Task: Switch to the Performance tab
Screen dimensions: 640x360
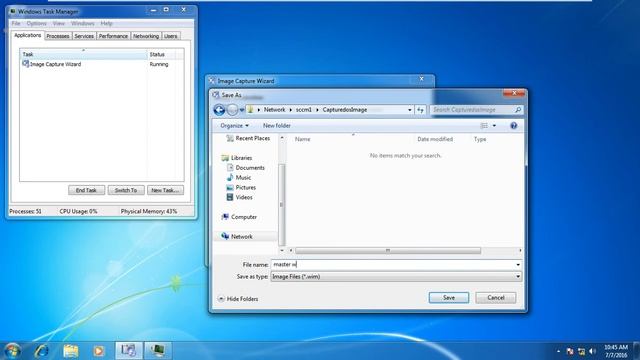Action: pyautogui.click(x=113, y=36)
